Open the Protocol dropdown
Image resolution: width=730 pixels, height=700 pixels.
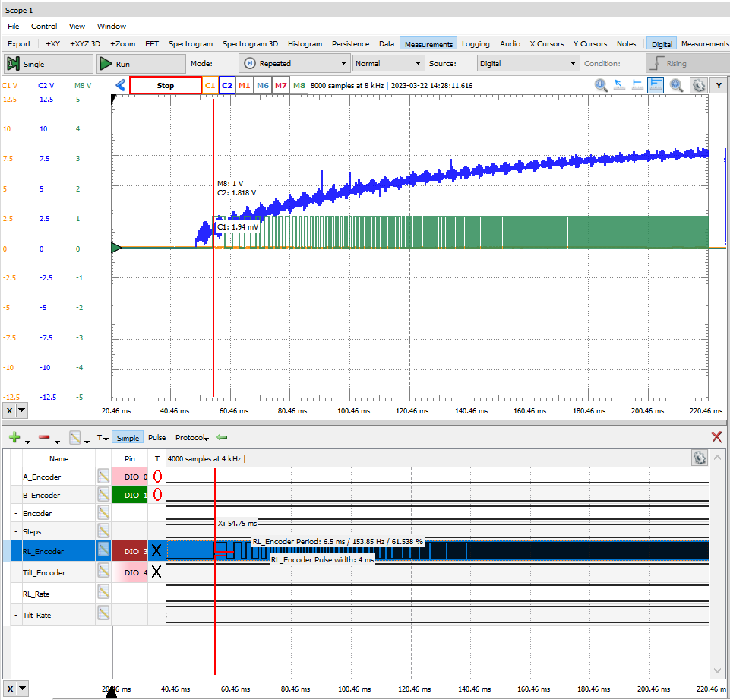click(x=191, y=438)
